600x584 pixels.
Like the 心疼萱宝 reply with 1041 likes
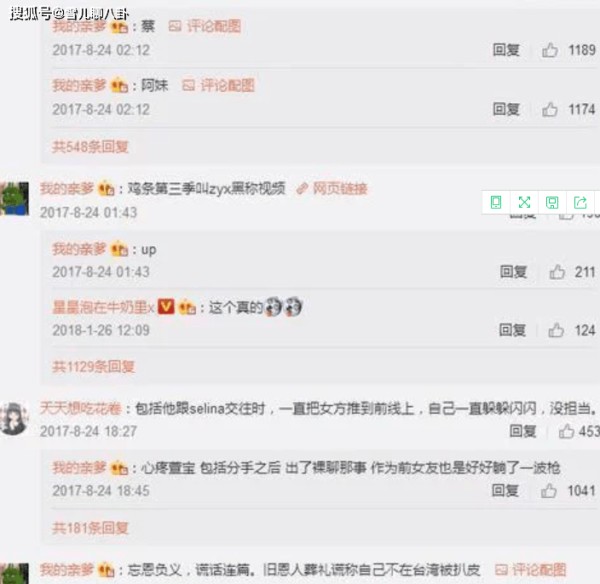(549, 491)
